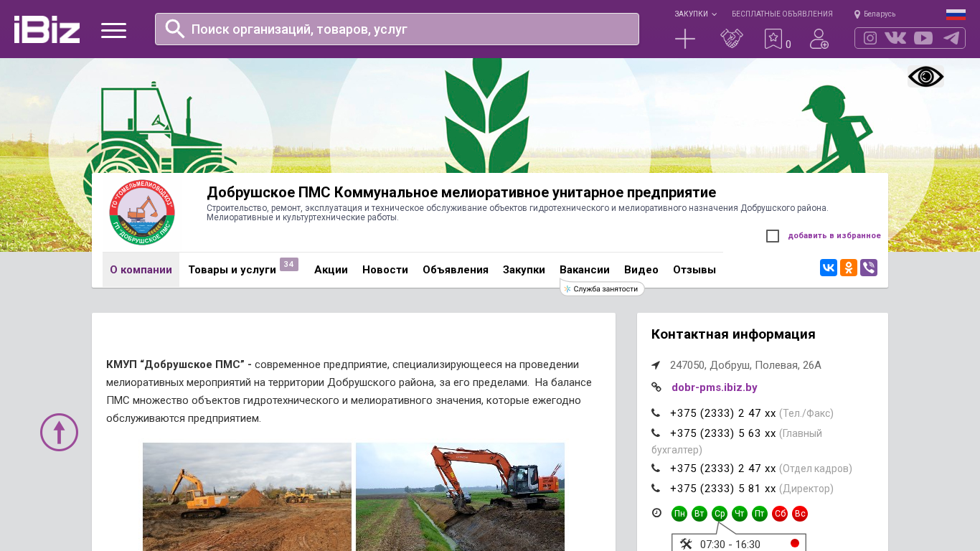The image size is (980, 551).
Task: Select the Пн weekday circle
Action: (679, 514)
